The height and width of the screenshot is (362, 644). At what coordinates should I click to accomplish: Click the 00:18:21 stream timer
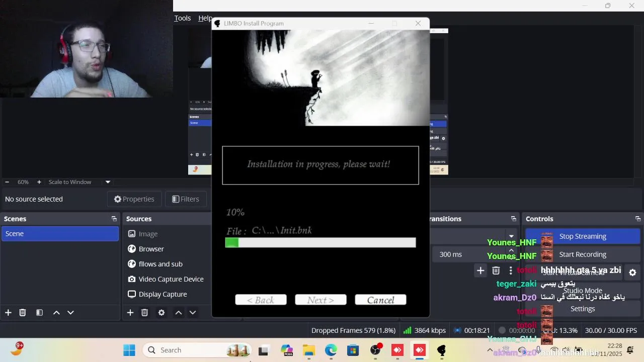pyautogui.click(x=472, y=330)
